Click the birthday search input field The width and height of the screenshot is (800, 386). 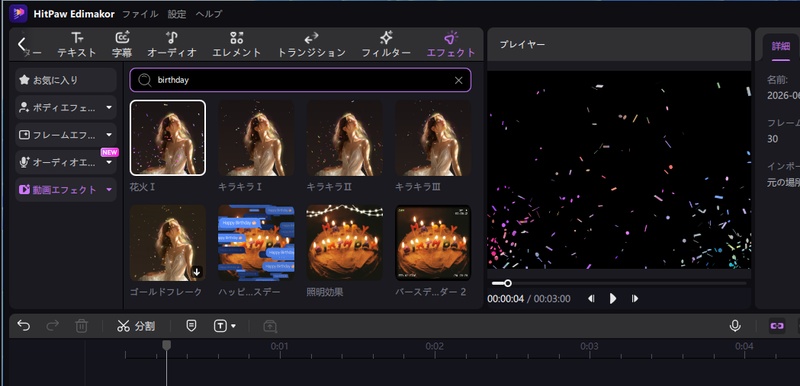click(x=301, y=80)
